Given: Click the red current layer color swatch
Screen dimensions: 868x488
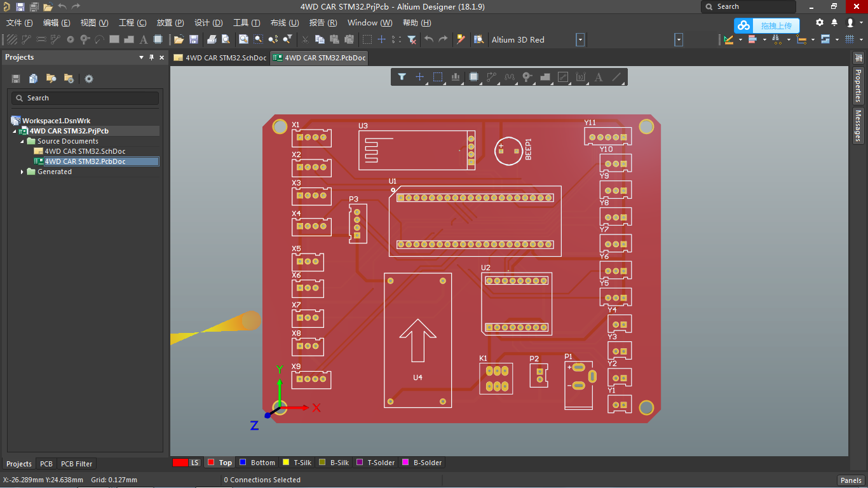Looking at the screenshot, I should point(180,463).
